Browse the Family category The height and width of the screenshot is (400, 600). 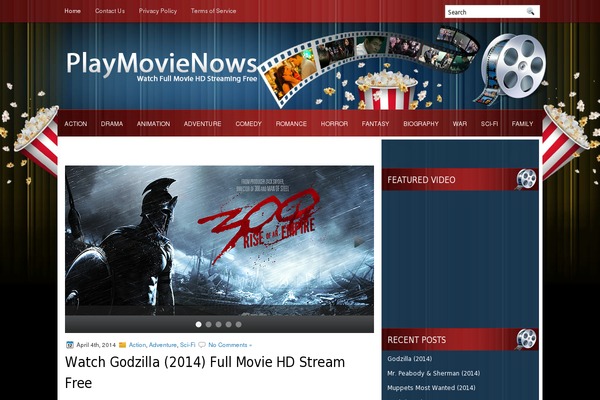click(x=522, y=124)
